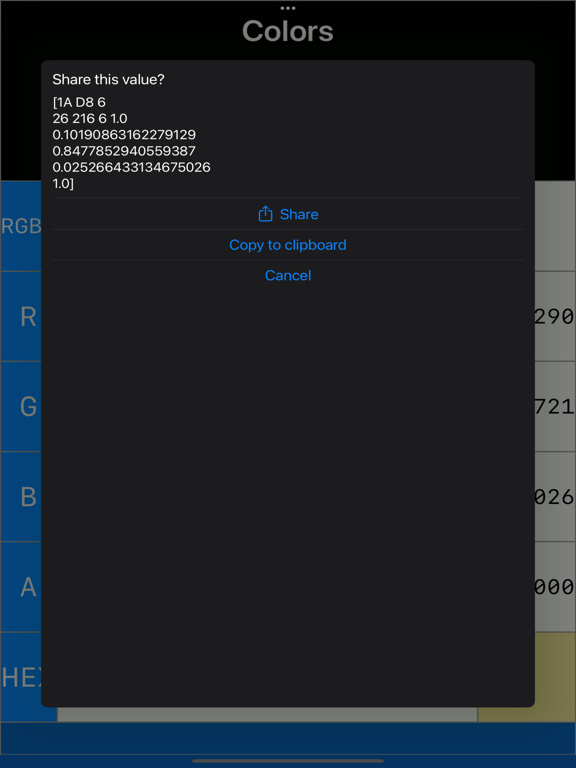Tap the share arrow icon

point(265,214)
